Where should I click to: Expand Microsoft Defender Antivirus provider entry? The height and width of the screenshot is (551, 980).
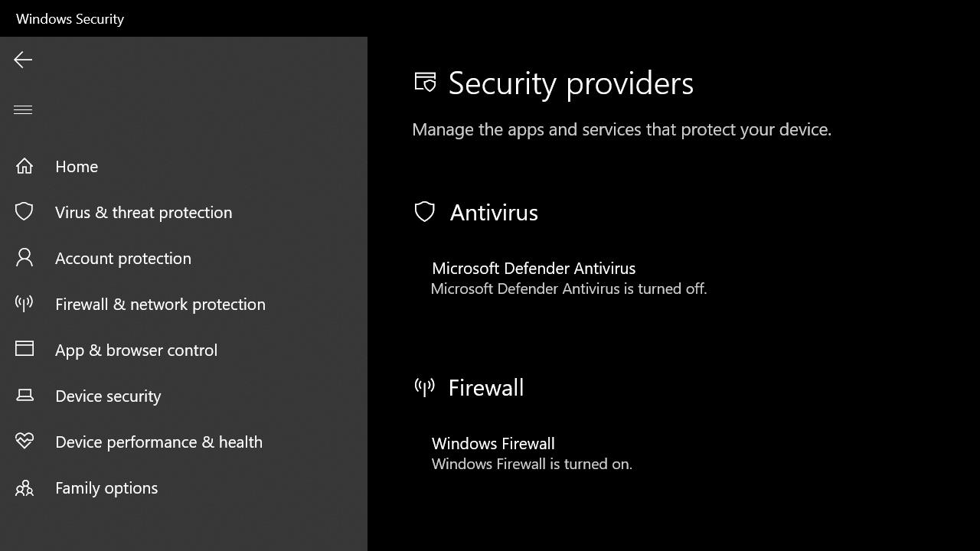[x=534, y=269]
